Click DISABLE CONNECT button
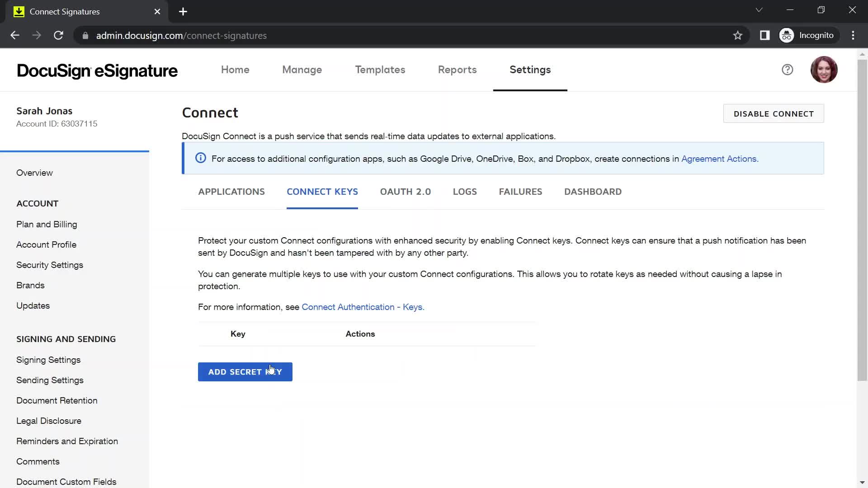868x488 pixels. pyautogui.click(x=774, y=113)
